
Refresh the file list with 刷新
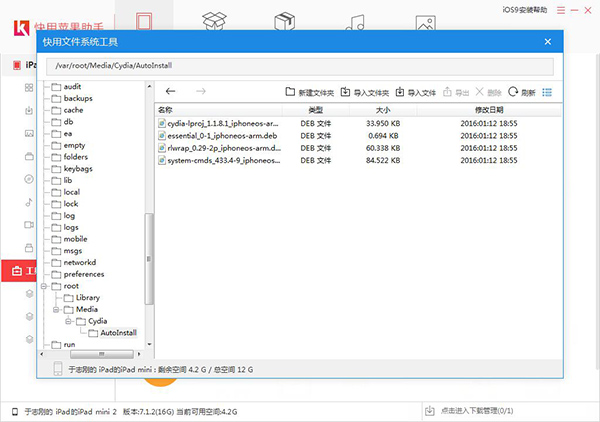coord(522,92)
